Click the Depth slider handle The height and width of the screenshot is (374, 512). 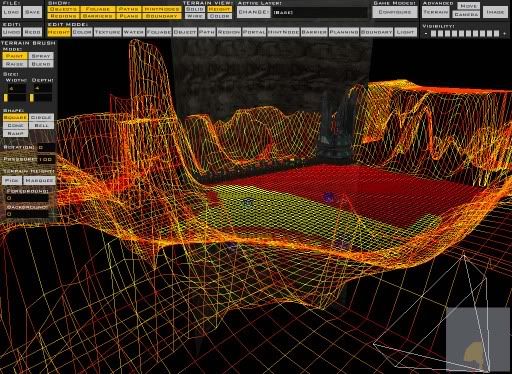(32, 98)
